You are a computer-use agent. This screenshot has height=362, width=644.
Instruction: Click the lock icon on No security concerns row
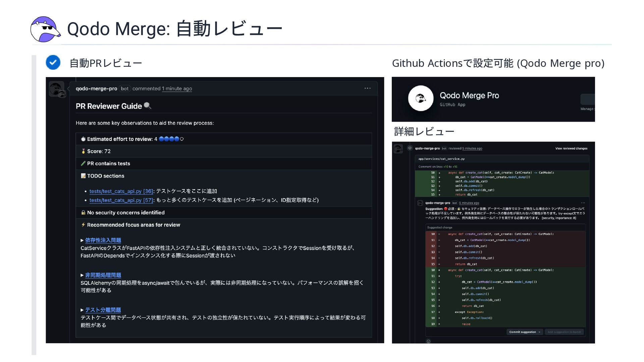83,213
